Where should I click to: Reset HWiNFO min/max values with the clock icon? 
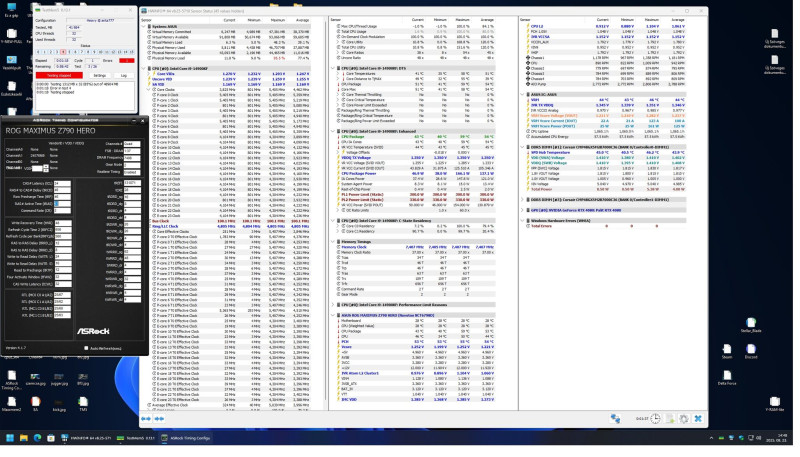click(655, 419)
